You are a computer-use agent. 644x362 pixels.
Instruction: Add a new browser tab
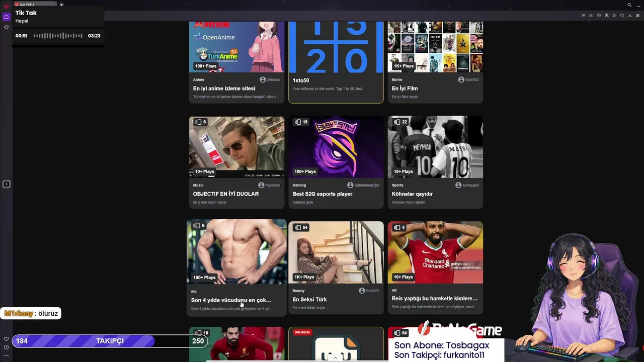tap(61, 5)
